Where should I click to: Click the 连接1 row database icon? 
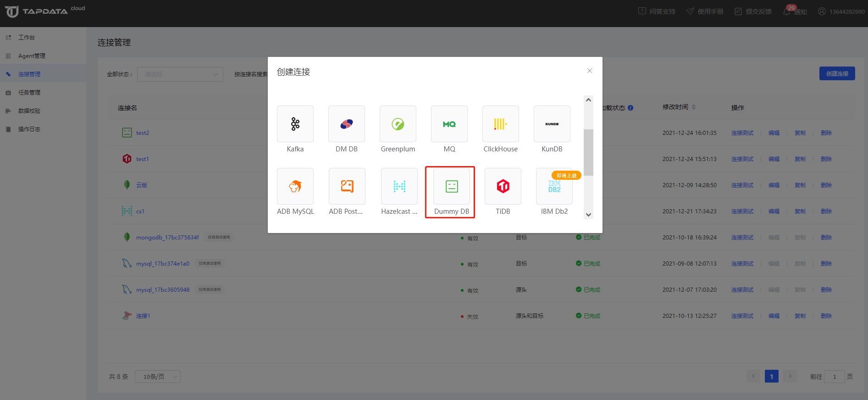(127, 316)
